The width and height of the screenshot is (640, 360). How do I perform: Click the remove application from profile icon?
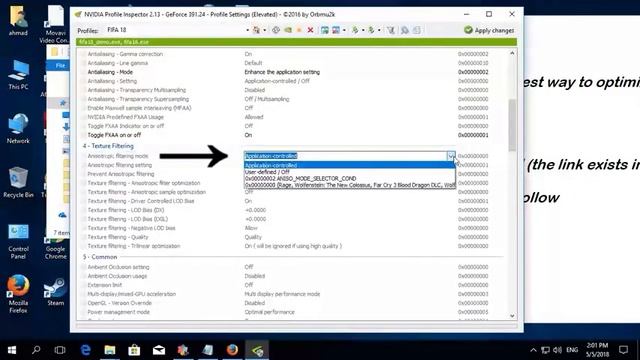click(x=336, y=30)
